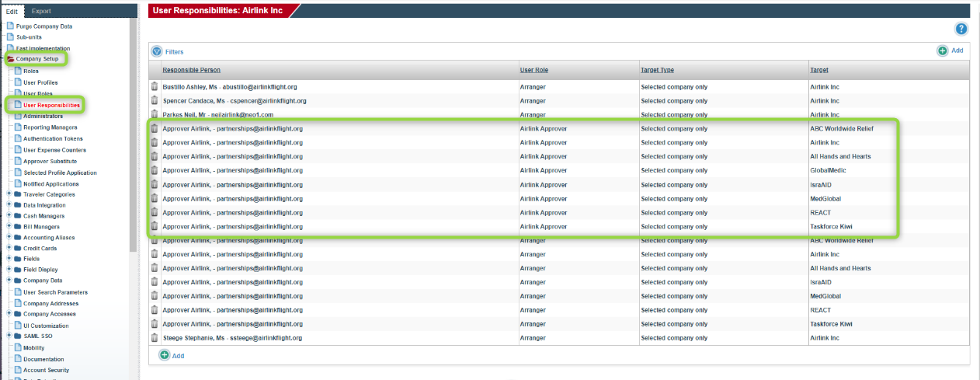This screenshot has height=380, width=980.
Task: Sort by Target Type column header
Action: tap(657, 70)
